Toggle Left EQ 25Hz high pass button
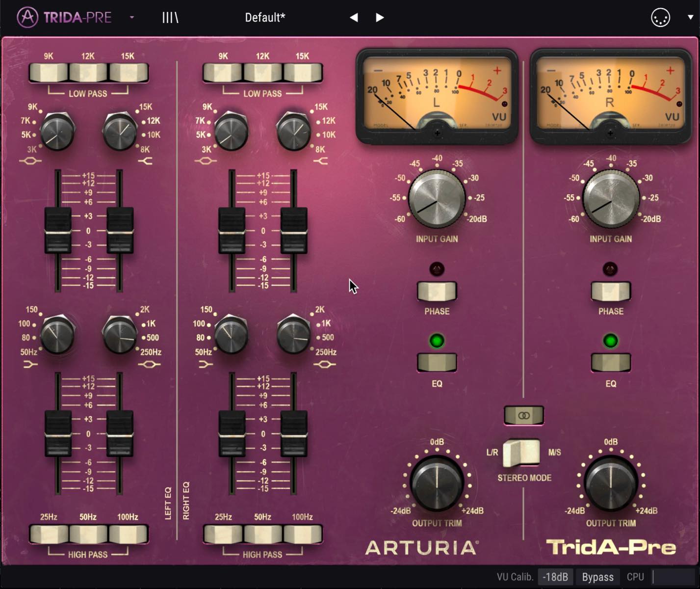Image resolution: width=700 pixels, height=589 pixels. (49, 534)
